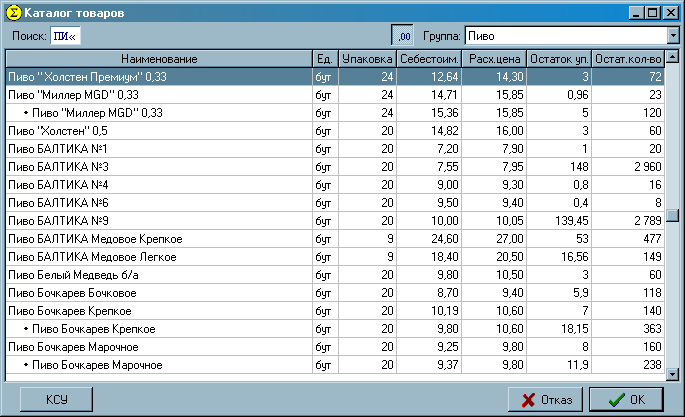Click the Остаток уп. column header
This screenshot has height=417, width=685.
pos(559,59)
